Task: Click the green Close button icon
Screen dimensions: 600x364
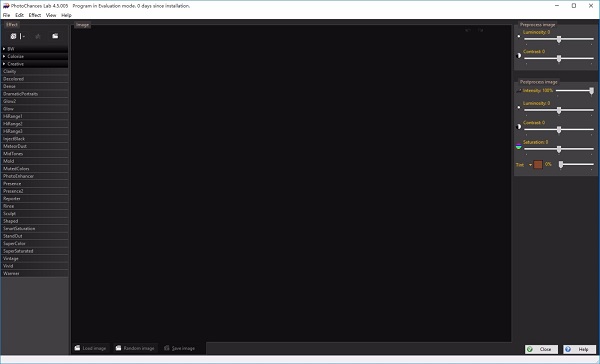Action: tap(530, 349)
